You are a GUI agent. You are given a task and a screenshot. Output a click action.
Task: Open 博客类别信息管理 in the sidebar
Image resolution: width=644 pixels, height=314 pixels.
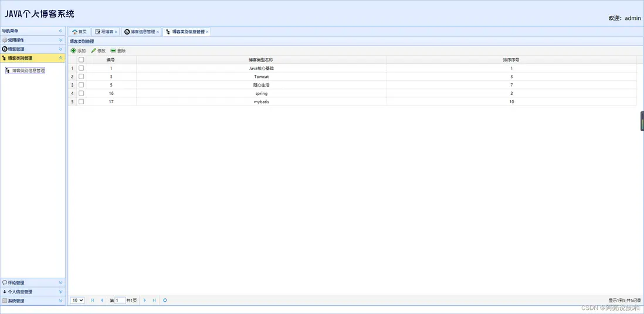(x=25, y=71)
